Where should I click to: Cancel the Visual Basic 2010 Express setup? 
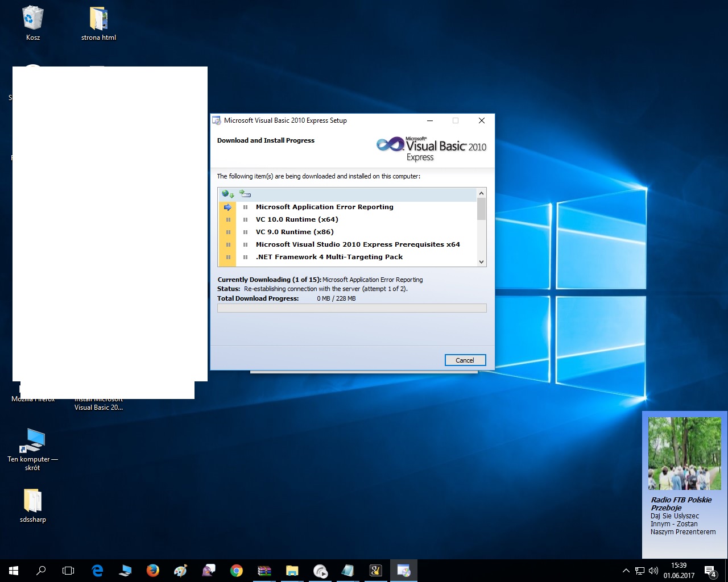tap(465, 360)
